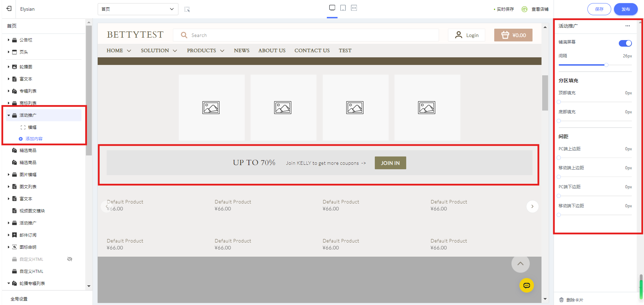Click the exit editor back icon
Viewport: 644px width, 305px height.
[x=9, y=9]
